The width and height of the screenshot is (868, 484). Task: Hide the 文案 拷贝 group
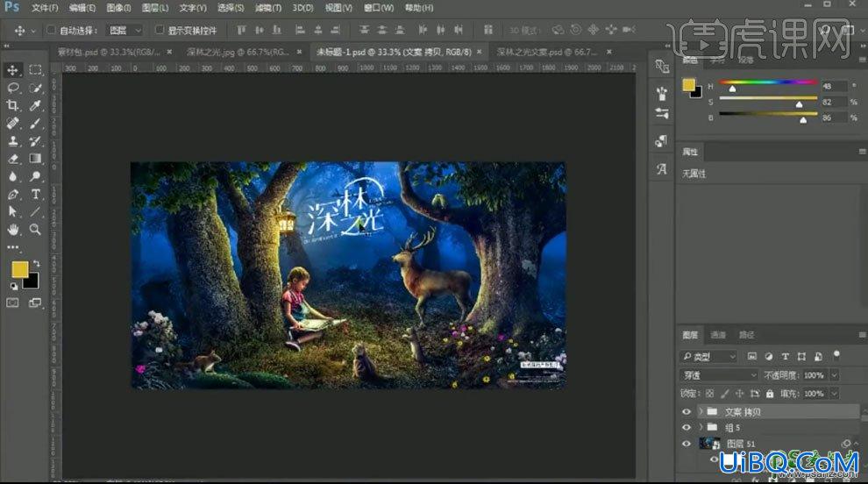tap(687, 411)
